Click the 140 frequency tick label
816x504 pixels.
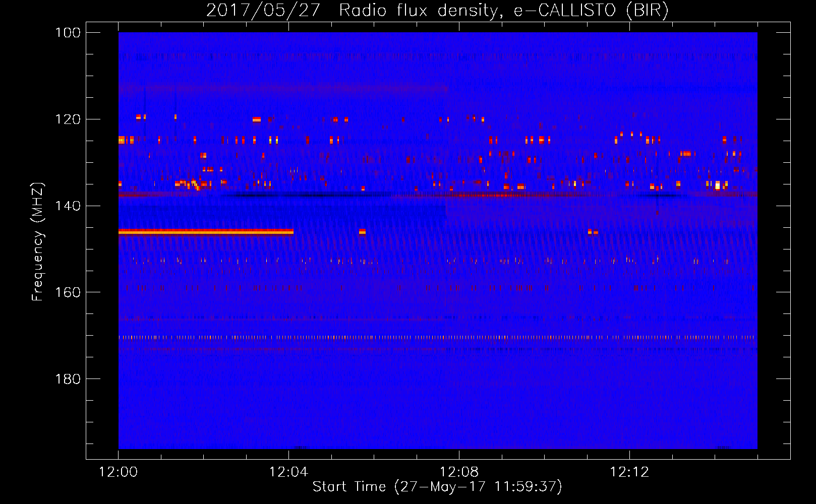click(x=68, y=206)
